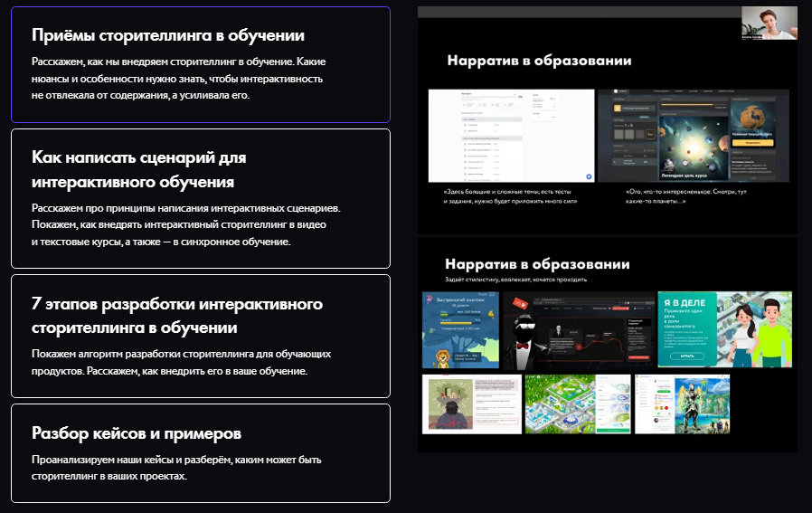Viewport: 812px width, 513px height.
Task: Click the orange avatar square icon
Action: point(618,109)
